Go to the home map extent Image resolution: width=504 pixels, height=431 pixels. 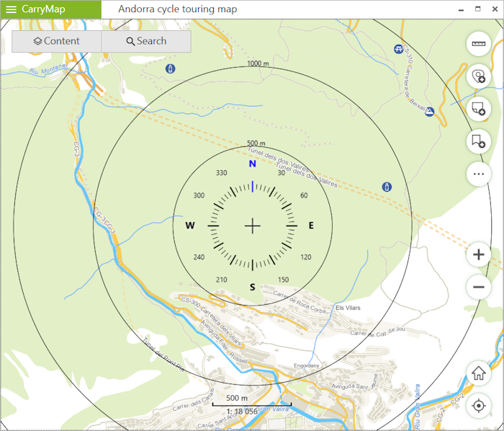[x=478, y=373]
